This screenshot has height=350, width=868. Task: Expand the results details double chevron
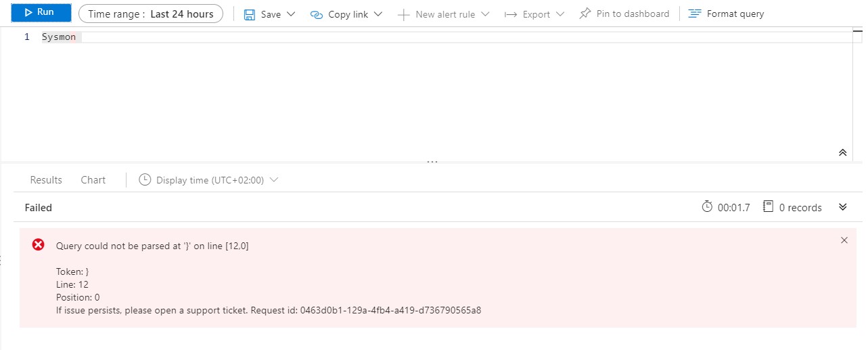(x=842, y=207)
